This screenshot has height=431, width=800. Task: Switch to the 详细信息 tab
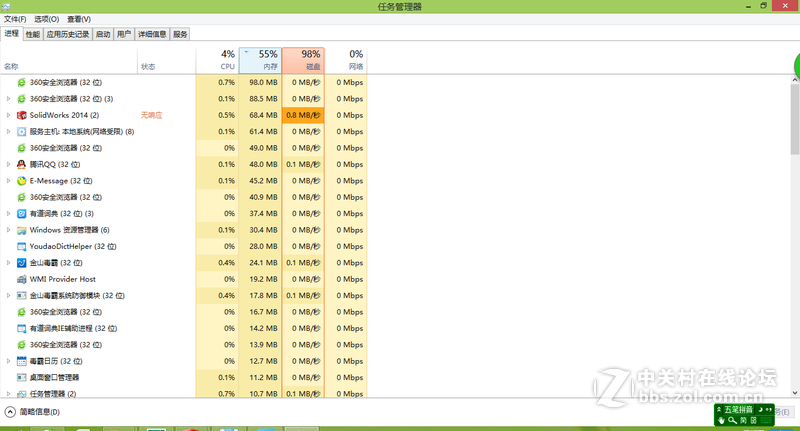152,34
